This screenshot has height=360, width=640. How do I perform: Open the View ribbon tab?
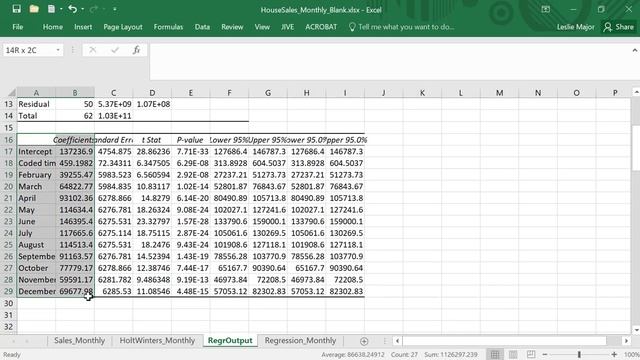[262, 27]
